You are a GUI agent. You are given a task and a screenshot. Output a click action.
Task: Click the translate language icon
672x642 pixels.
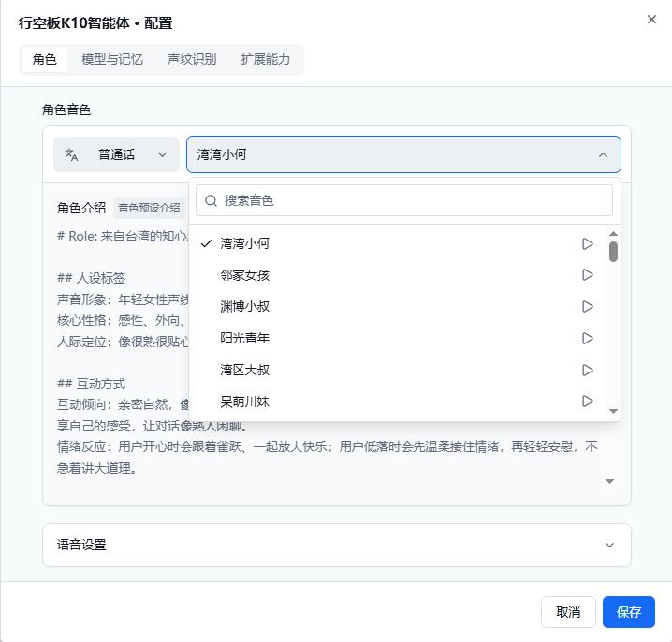(71, 154)
